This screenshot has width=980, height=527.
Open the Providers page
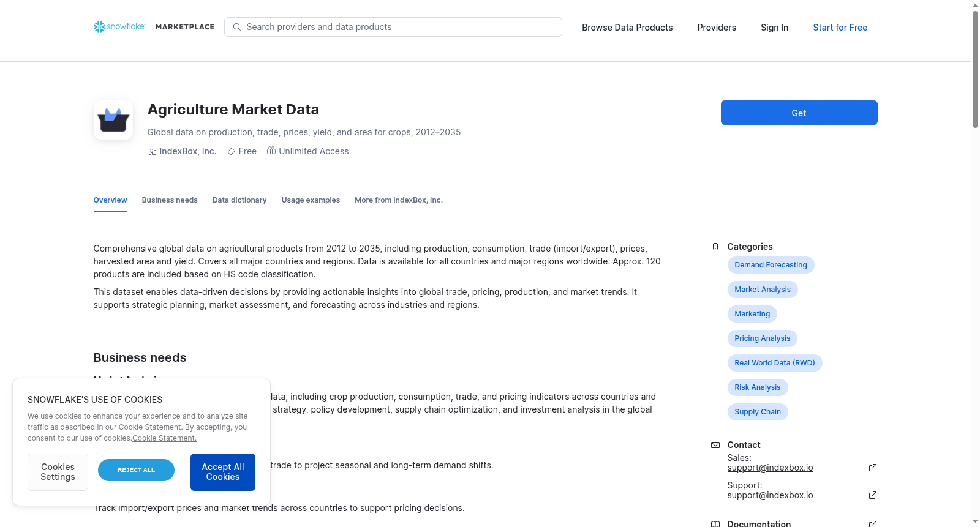717,28
